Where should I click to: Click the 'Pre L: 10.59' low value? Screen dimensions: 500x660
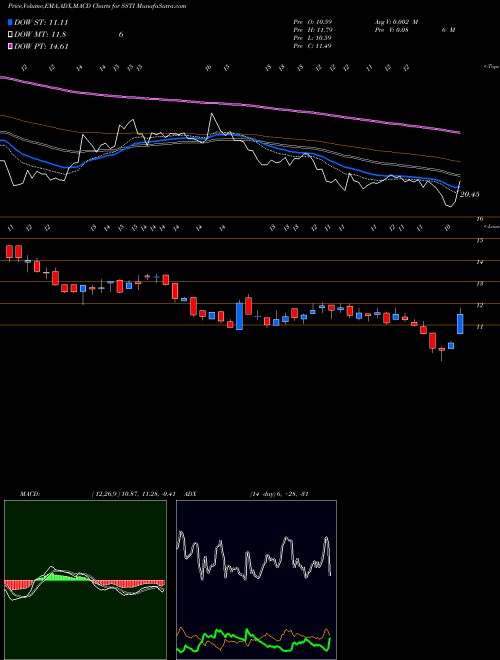click(x=313, y=38)
